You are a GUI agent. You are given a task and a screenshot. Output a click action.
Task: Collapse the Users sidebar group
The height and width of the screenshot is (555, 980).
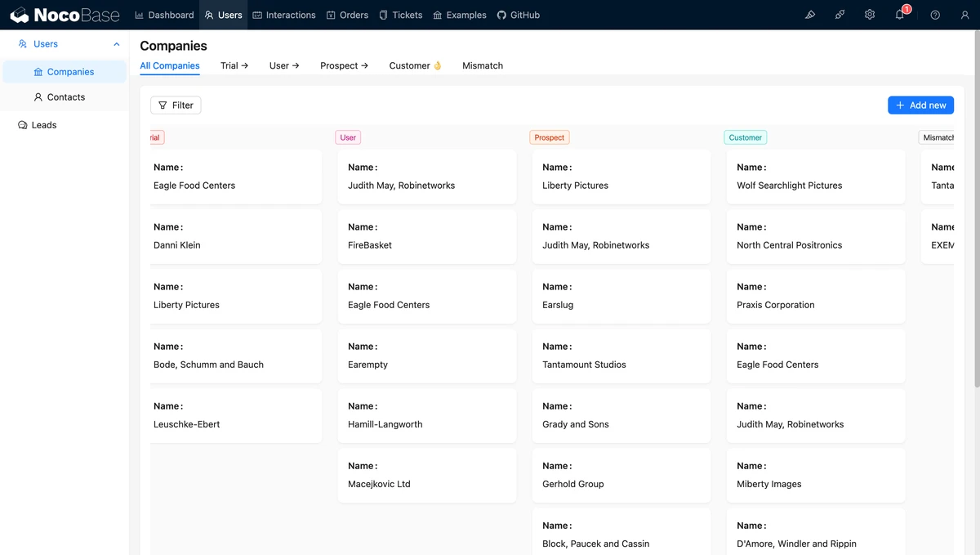(116, 44)
